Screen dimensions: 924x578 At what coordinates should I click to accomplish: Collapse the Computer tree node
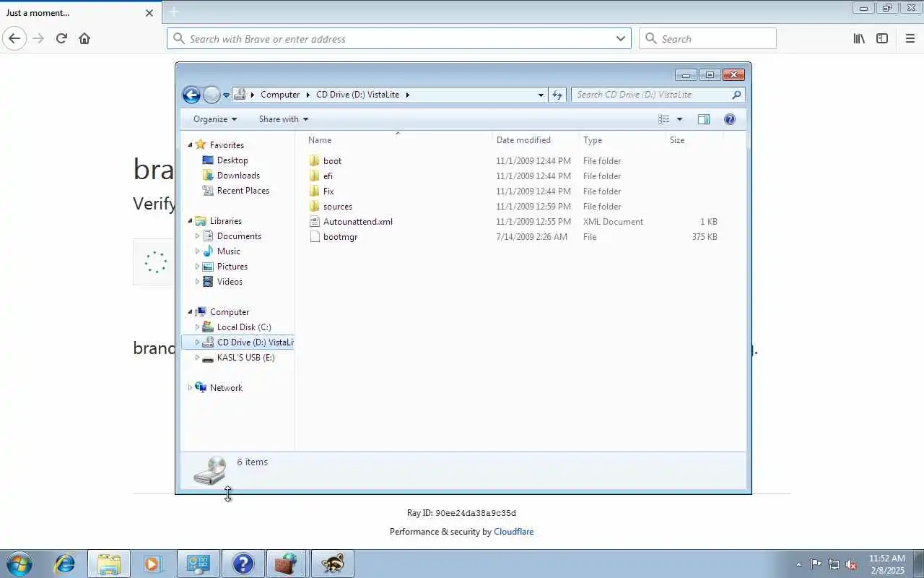[191, 312]
